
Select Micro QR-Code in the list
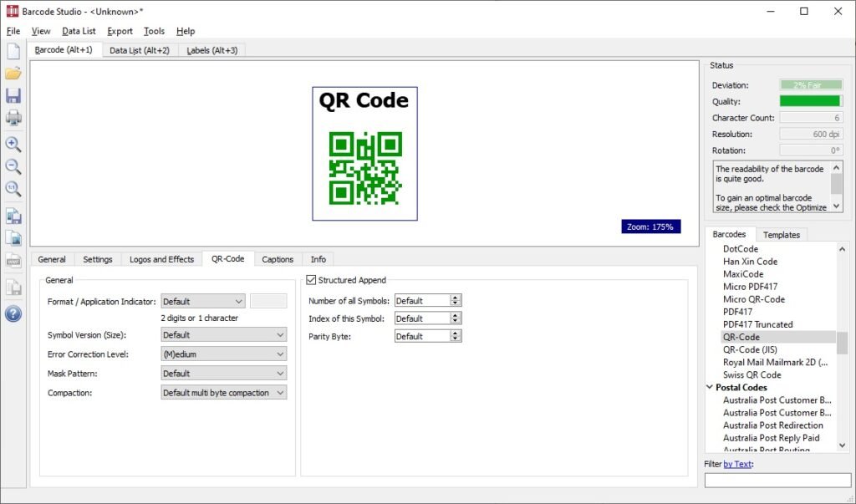(754, 299)
